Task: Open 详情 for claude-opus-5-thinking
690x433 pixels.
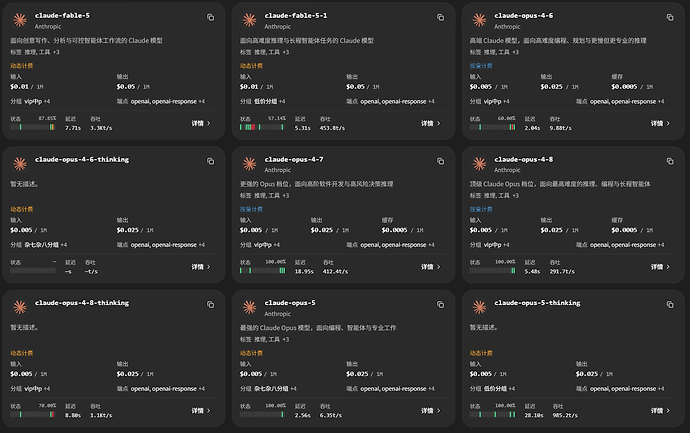Action: click(x=661, y=411)
